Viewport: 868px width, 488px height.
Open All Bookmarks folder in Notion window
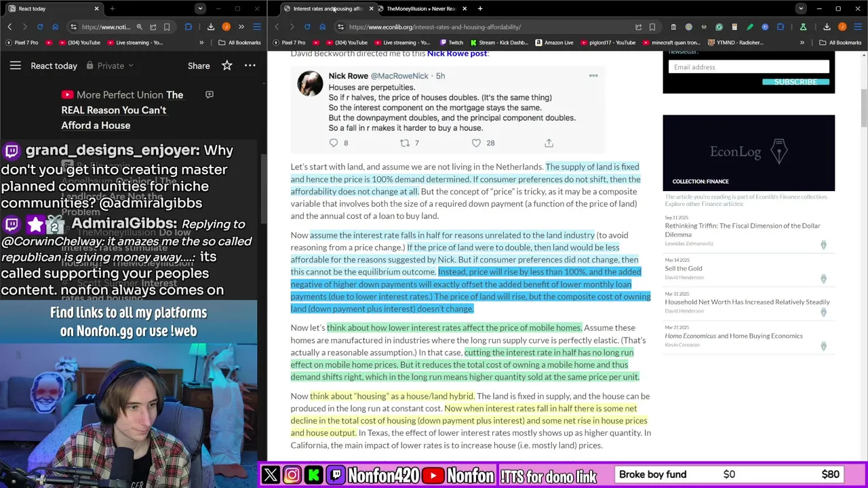tap(239, 43)
